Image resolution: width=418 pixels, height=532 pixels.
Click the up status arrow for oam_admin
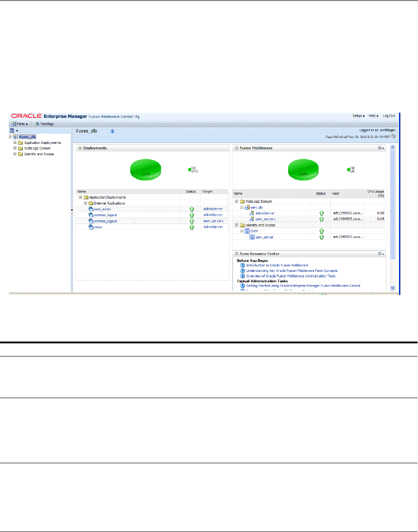[192, 209]
